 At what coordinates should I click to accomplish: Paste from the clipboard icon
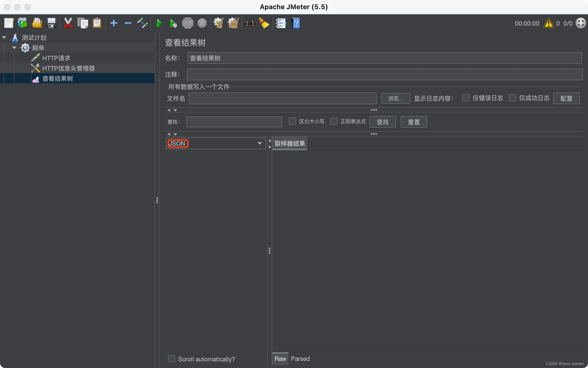(97, 23)
